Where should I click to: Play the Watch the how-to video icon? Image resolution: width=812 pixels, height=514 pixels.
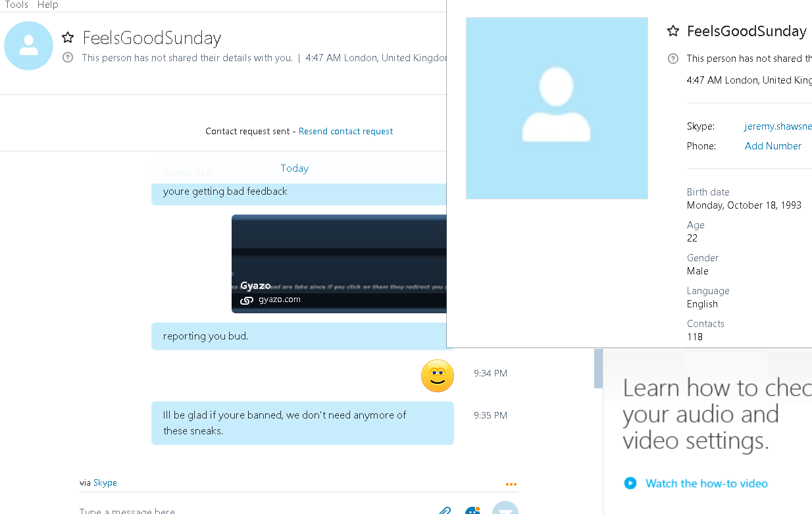click(630, 483)
